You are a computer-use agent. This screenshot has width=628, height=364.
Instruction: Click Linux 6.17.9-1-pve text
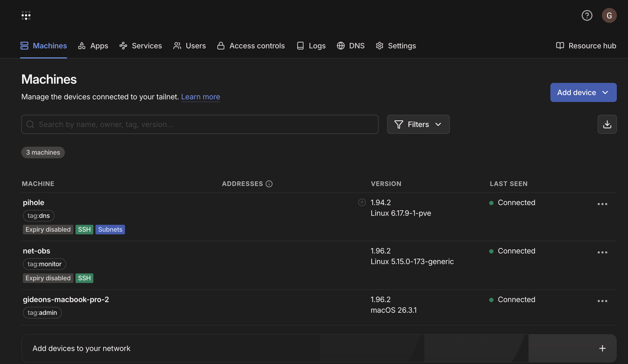tap(401, 213)
